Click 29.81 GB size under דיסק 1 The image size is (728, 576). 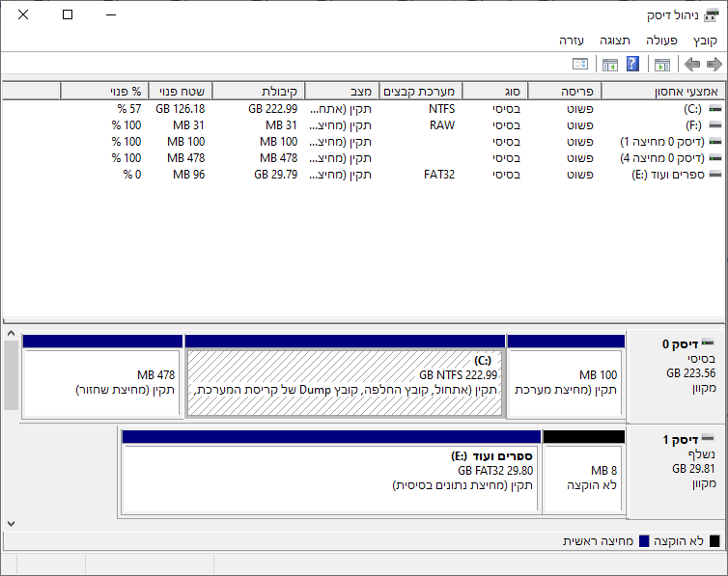click(693, 468)
